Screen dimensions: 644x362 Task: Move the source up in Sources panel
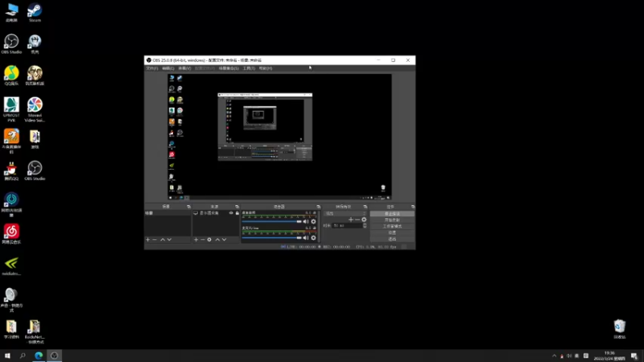tap(217, 240)
